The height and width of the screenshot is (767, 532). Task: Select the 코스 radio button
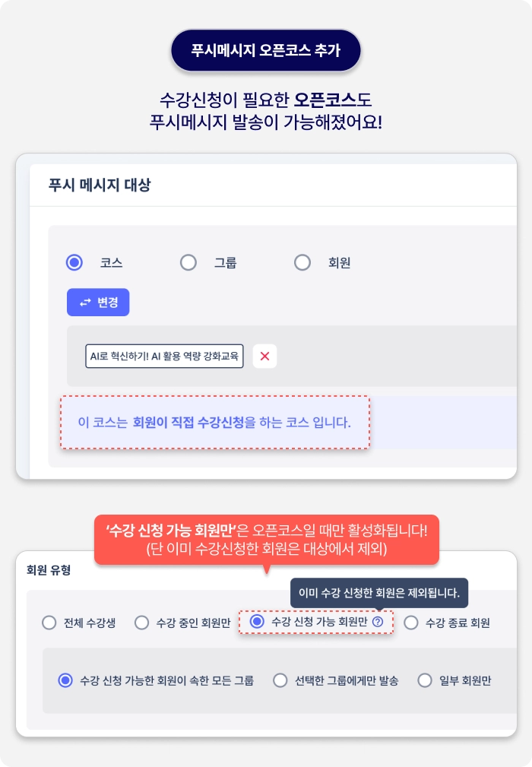click(x=74, y=263)
